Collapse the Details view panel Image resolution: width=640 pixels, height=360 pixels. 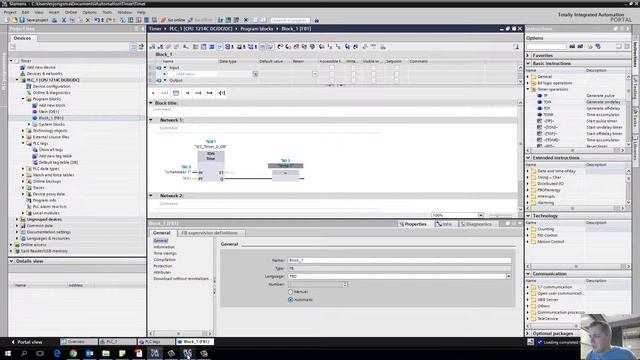coord(11,261)
